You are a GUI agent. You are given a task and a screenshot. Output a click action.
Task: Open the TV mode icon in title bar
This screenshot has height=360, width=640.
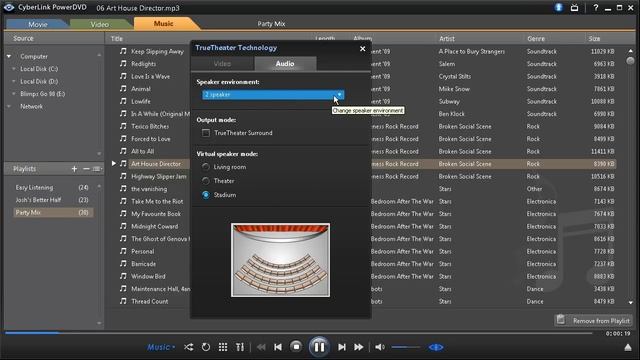tap(574, 8)
